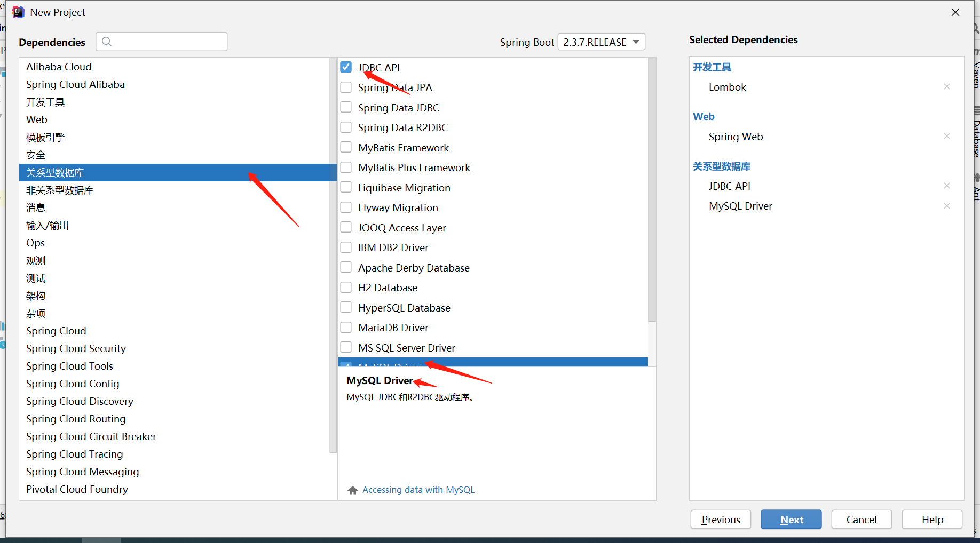The image size is (980, 543).
Task: Click the search magnifier icon
Action: [107, 42]
